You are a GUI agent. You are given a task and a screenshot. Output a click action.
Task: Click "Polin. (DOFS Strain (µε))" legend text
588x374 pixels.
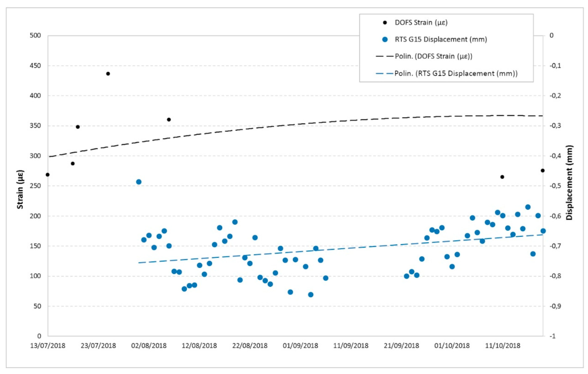(434, 56)
